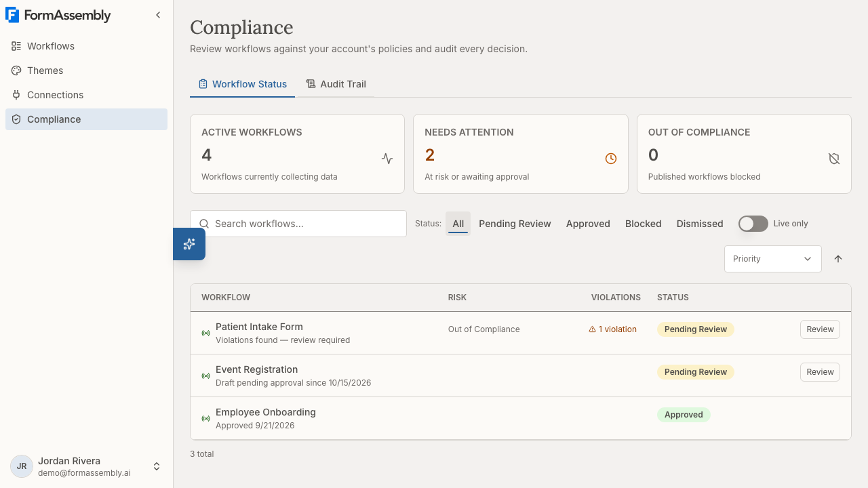Screen dimensions: 868x488
Task: Click the clock icon in Needs Attention
Action: tap(611, 159)
